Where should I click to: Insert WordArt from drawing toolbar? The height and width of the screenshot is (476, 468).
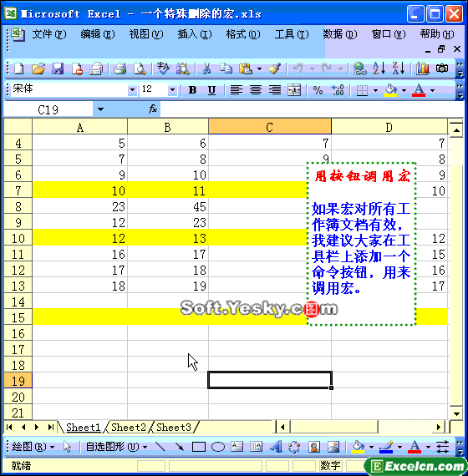[276, 447]
